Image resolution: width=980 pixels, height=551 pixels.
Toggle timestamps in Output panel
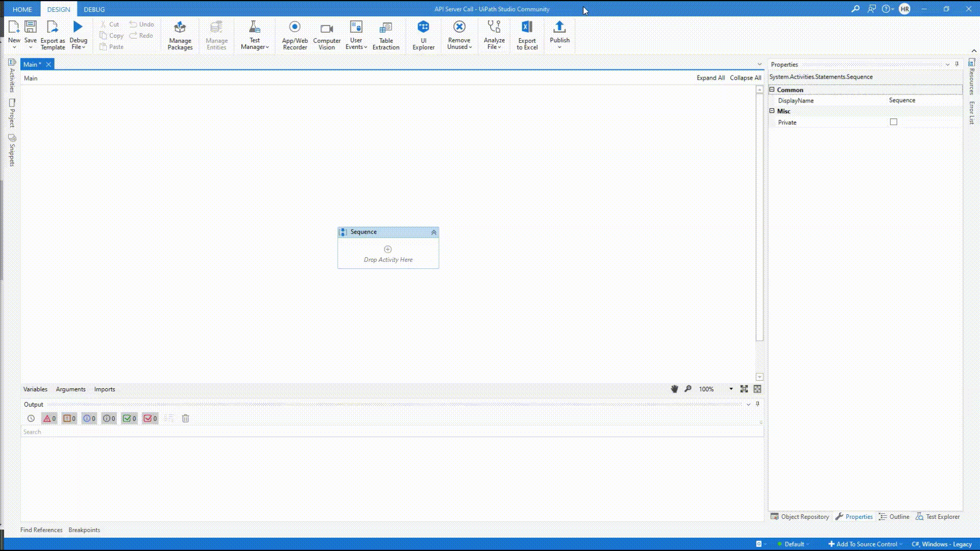coord(31,418)
